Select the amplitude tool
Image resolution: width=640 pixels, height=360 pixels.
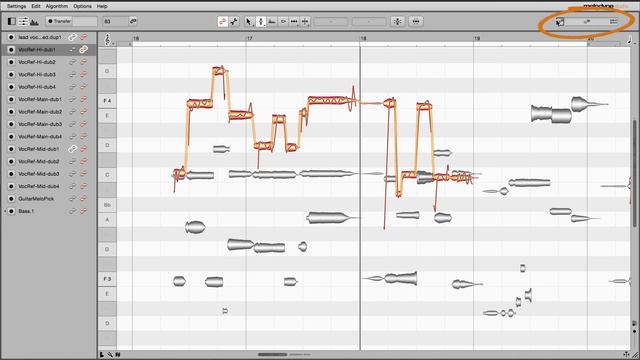click(283, 21)
